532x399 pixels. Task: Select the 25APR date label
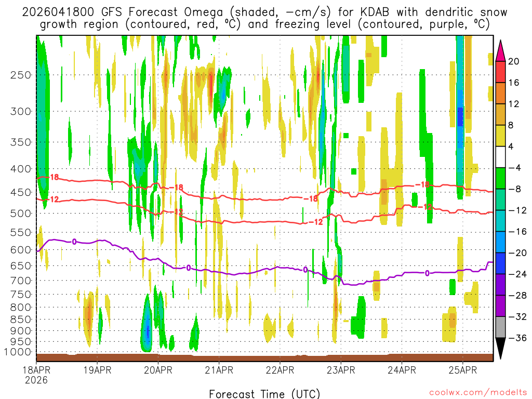point(463,370)
